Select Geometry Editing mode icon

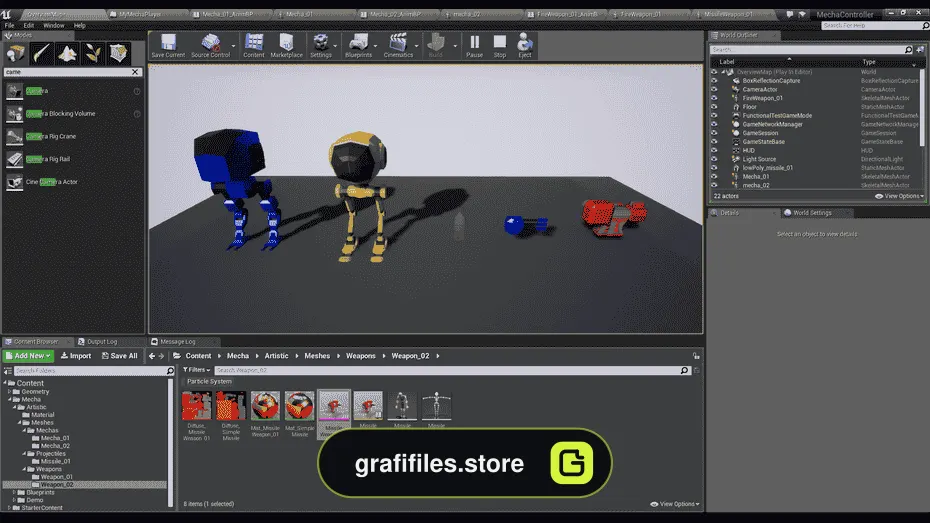click(119, 53)
